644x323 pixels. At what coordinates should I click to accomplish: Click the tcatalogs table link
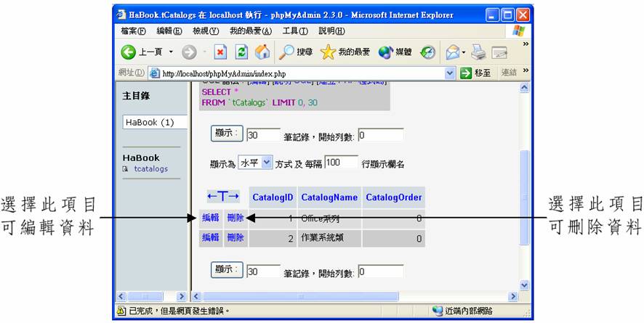[150, 169]
